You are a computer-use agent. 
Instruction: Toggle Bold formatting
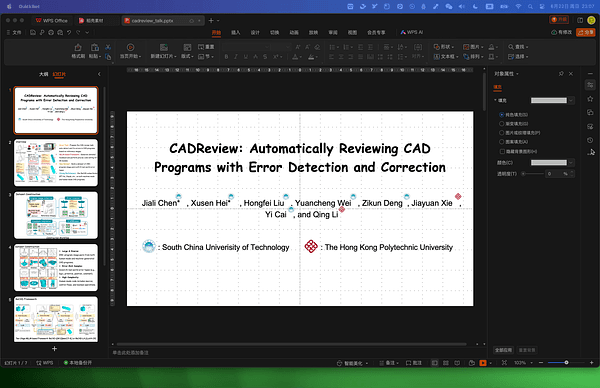[x=226, y=57]
